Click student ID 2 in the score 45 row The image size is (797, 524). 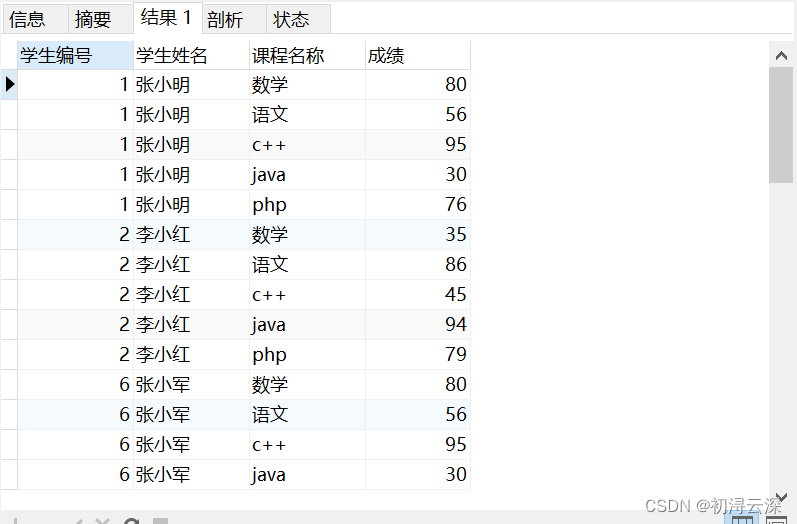point(75,294)
